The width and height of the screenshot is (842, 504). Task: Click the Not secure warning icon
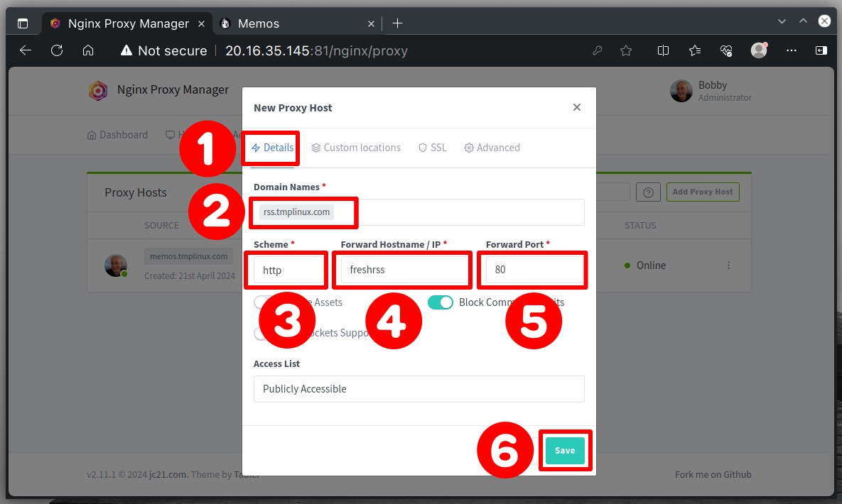coord(126,50)
